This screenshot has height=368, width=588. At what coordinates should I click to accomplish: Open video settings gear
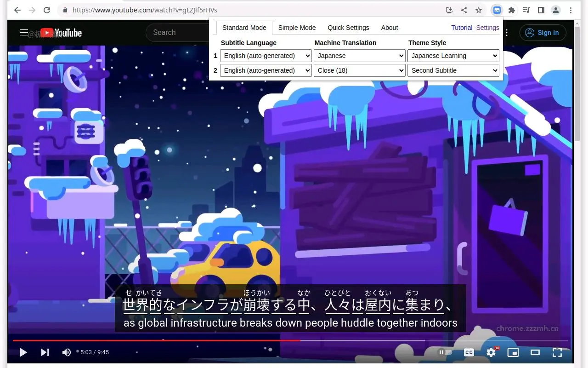click(491, 352)
